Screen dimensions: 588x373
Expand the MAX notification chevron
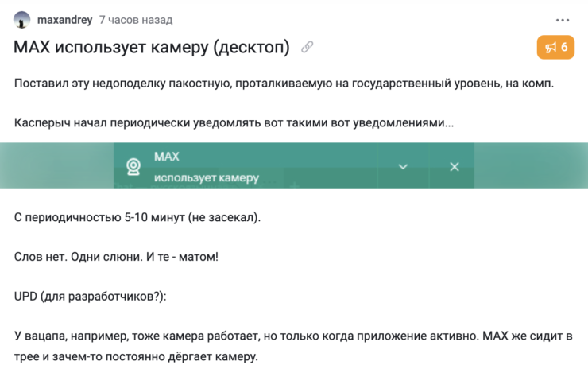pos(403,166)
